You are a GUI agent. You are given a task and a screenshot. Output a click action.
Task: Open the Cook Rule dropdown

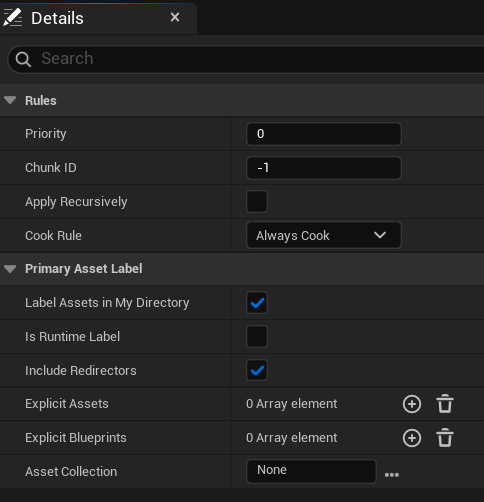point(324,235)
